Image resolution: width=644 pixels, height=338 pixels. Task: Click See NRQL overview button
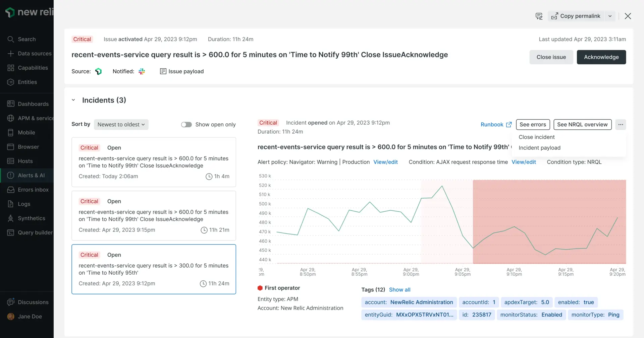(582, 125)
